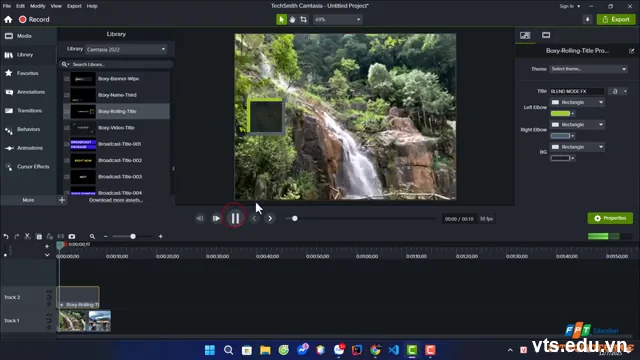Toggle favorite marker for Boxy-Name-Third
Viewport: 640px width, 360px height.
[67, 95]
